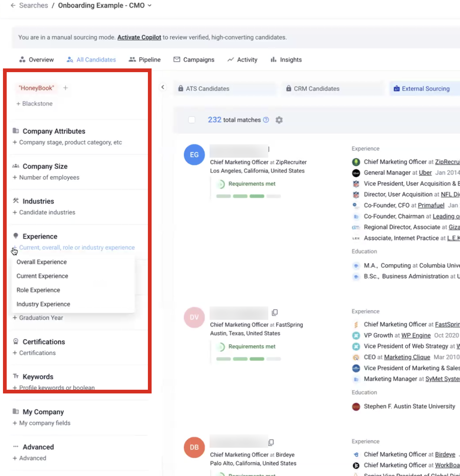Select the "HoneyBook" filter tag
Screen dimensions: 460x476
[36, 88]
